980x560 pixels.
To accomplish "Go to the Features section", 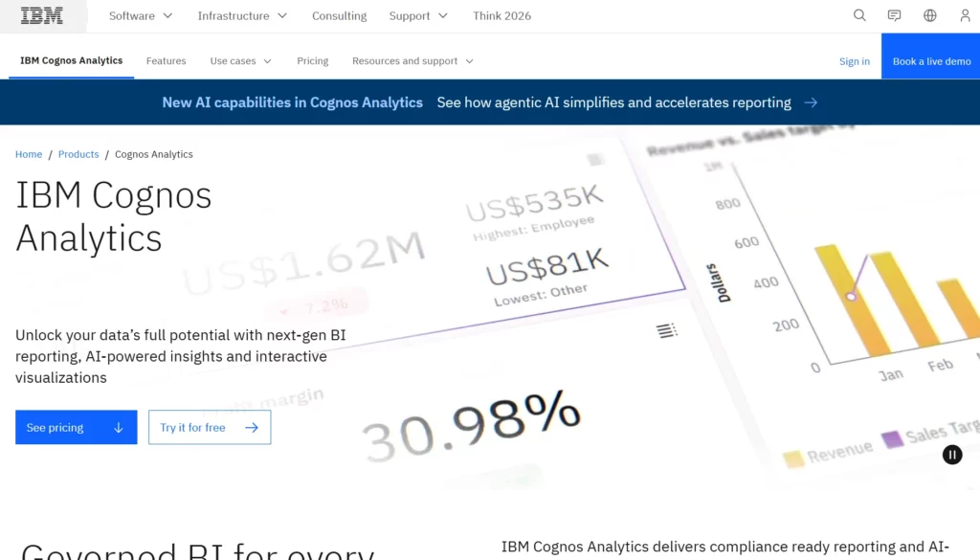I will tap(166, 60).
